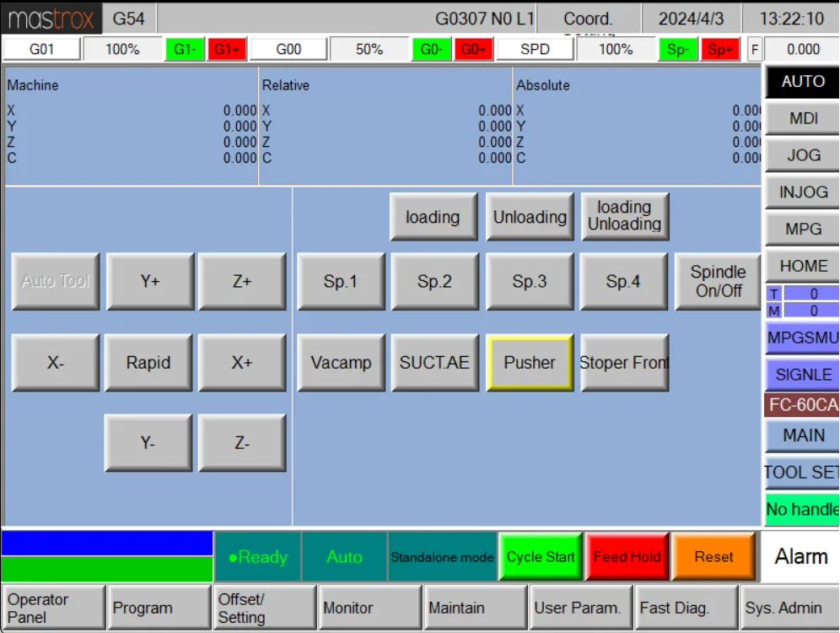Increase G01 feed rate with G1+ button
Image resolution: width=840 pixels, height=633 pixels.
coord(227,49)
